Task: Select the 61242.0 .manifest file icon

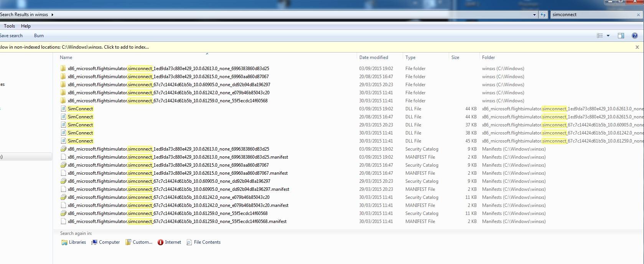Action: click(63, 205)
